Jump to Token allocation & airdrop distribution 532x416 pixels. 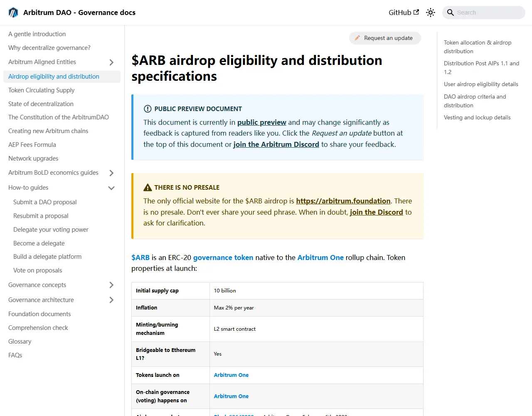click(x=478, y=47)
